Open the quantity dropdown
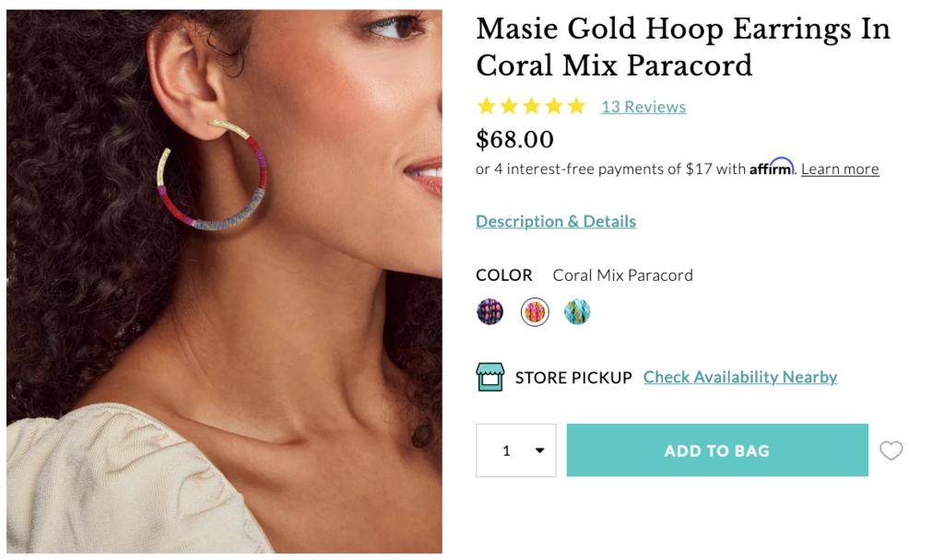The height and width of the screenshot is (560, 944). (516, 450)
